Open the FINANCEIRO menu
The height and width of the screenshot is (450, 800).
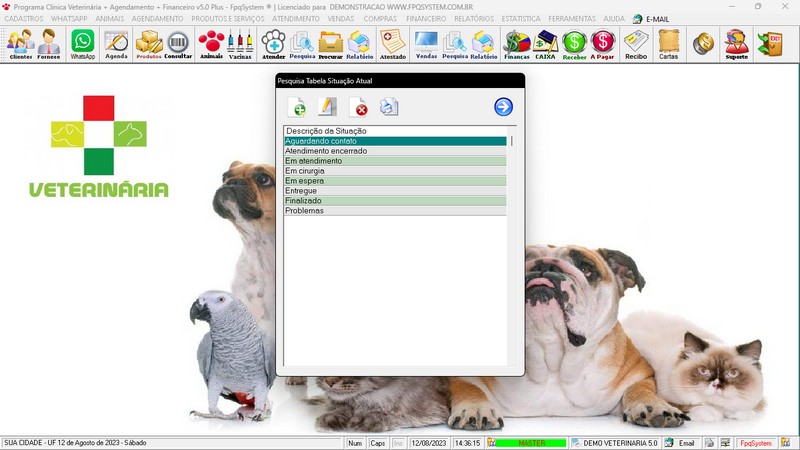[426, 18]
